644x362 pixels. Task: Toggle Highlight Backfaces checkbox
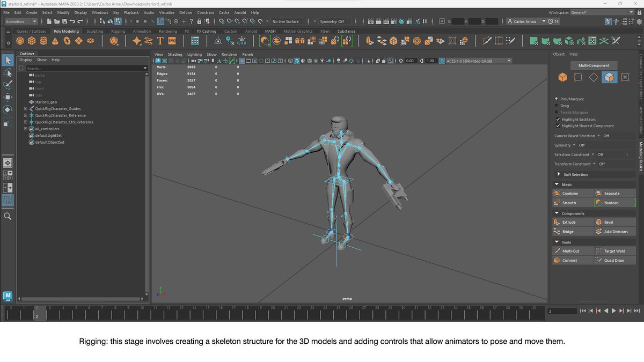(x=558, y=119)
